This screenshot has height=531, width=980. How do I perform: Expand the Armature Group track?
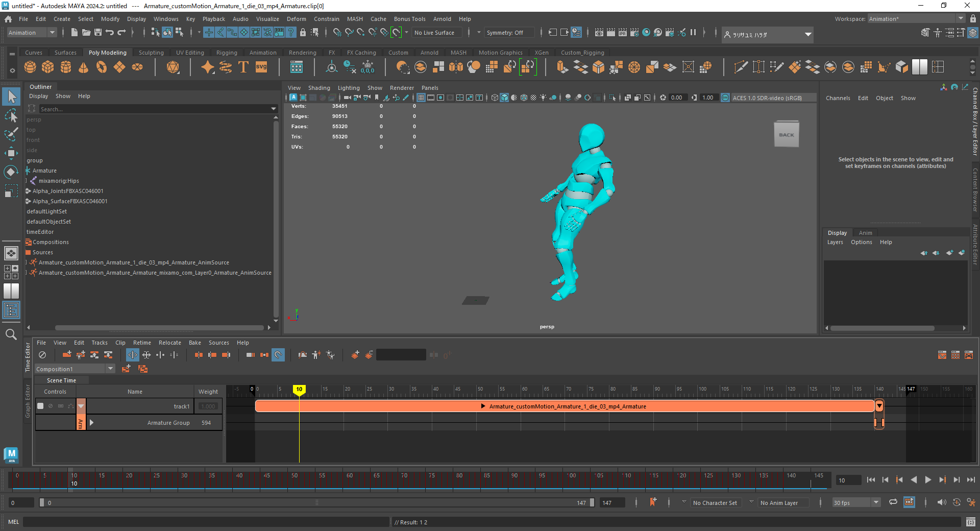(92, 422)
